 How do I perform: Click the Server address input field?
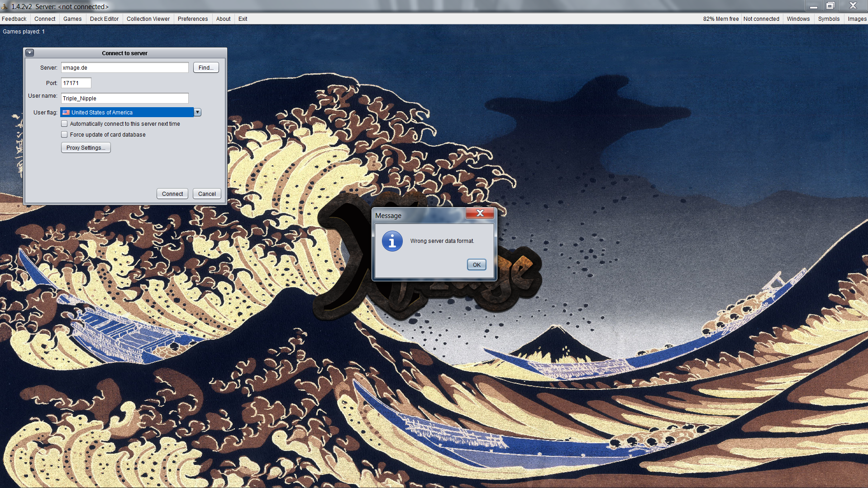pyautogui.click(x=124, y=67)
